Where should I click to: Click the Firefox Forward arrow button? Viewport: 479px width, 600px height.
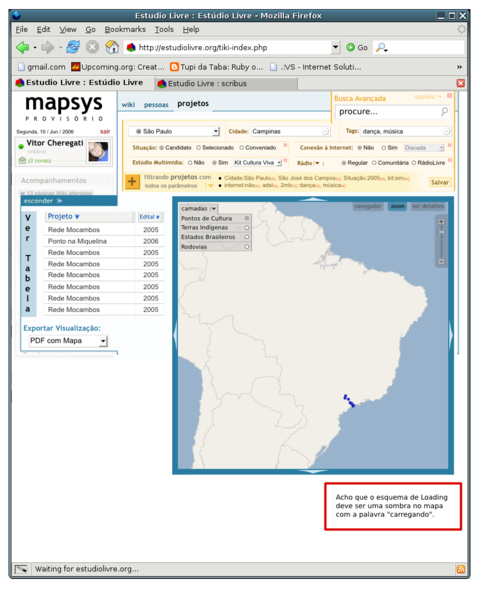(x=47, y=47)
